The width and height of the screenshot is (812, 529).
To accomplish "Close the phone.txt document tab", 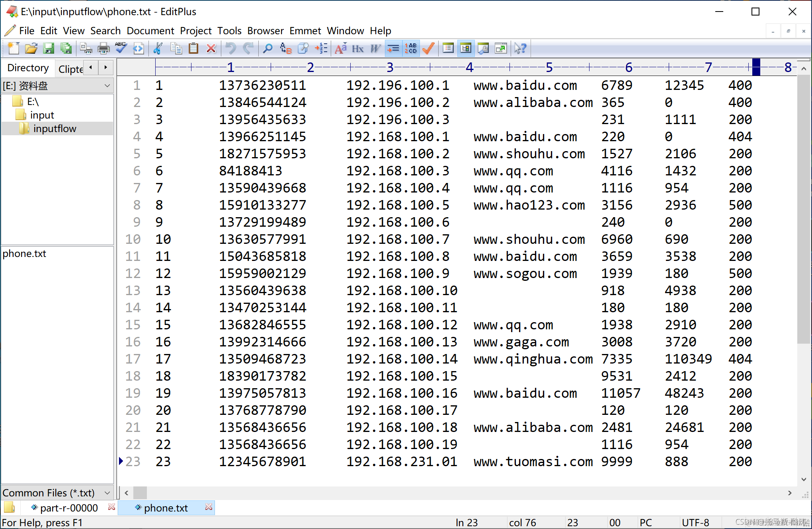I will [x=209, y=507].
